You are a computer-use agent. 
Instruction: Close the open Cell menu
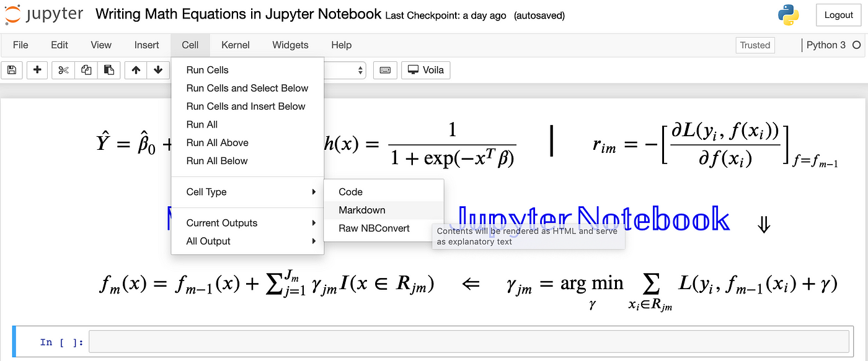click(190, 45)
